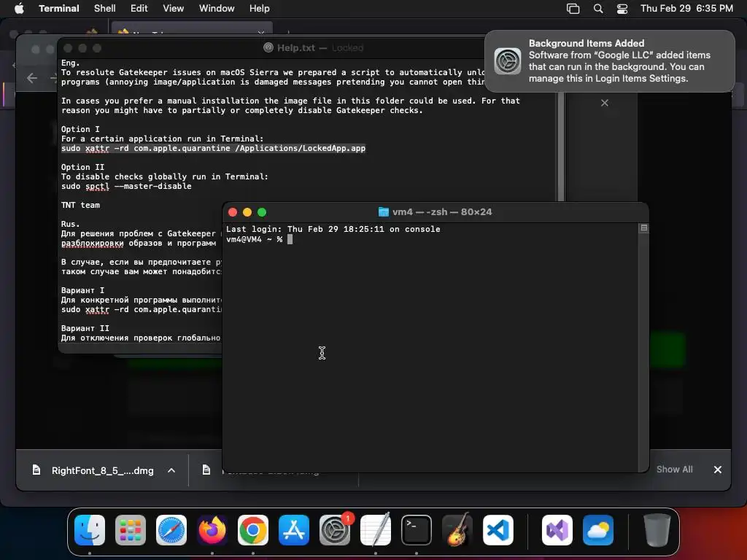
Task: Click the 'Option II' heading in Help.txt
Action: pyautogui.click(x=82, y=167)
